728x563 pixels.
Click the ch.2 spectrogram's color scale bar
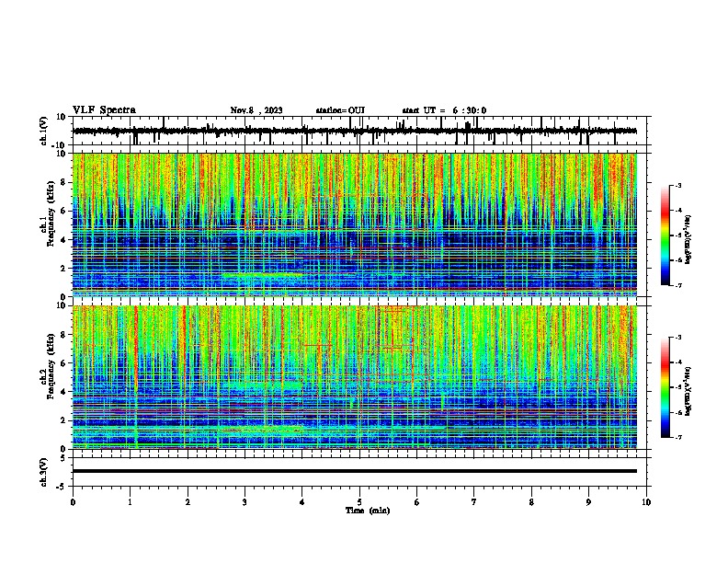coord(665,387)
